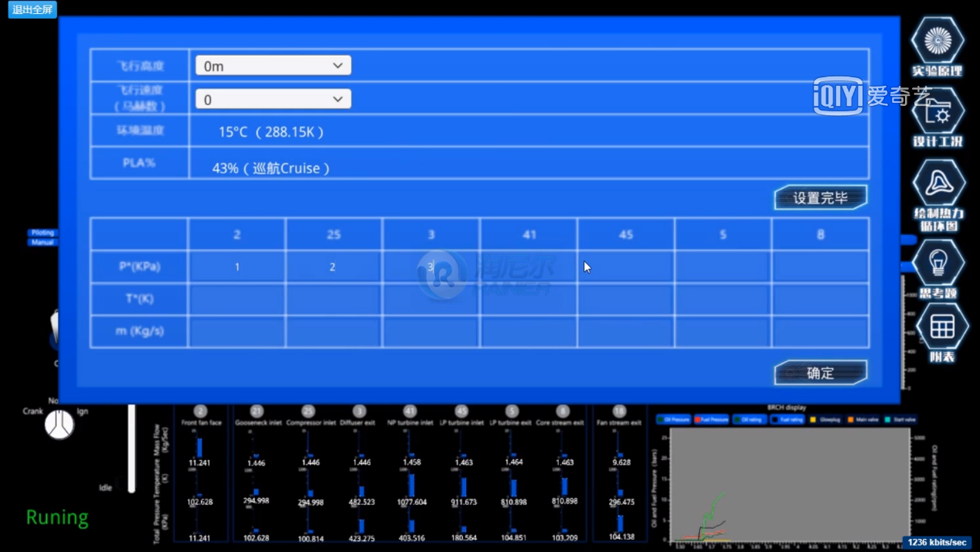
Task: Click the station 18 Fan stream exit badge
Action: click(x=619, y=411)
